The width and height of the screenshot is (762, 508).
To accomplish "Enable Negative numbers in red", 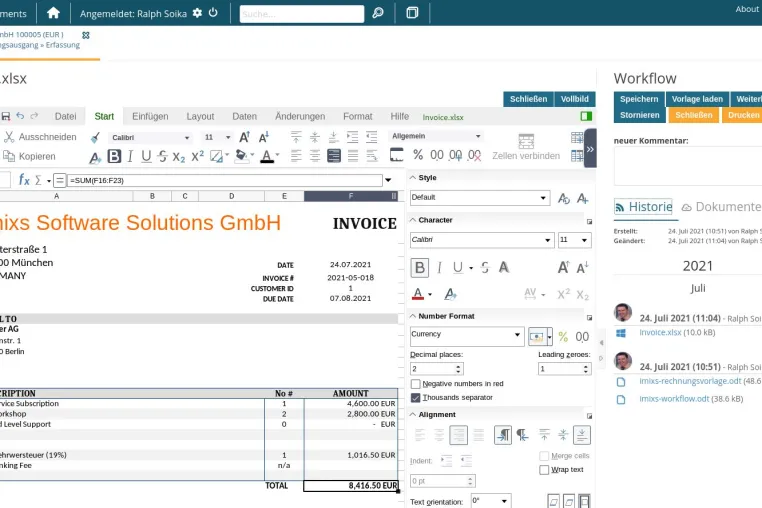I will (416, 384).
